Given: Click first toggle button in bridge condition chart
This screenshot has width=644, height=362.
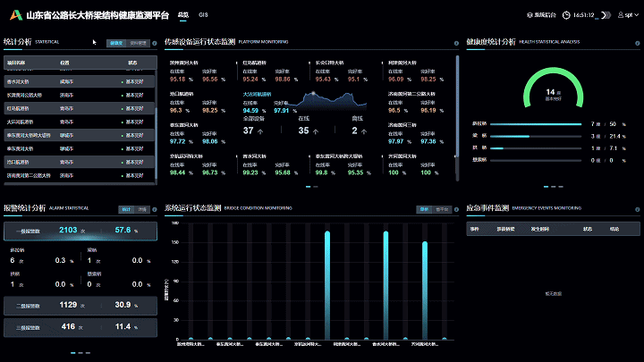Looking at the screenshot, I should point(424,209).
